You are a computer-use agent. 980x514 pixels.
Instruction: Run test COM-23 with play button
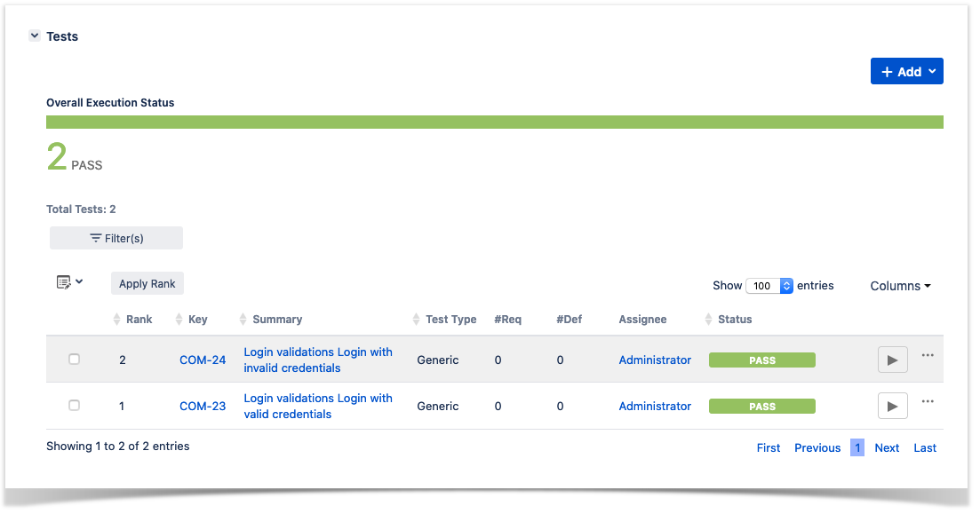[893, 406]
